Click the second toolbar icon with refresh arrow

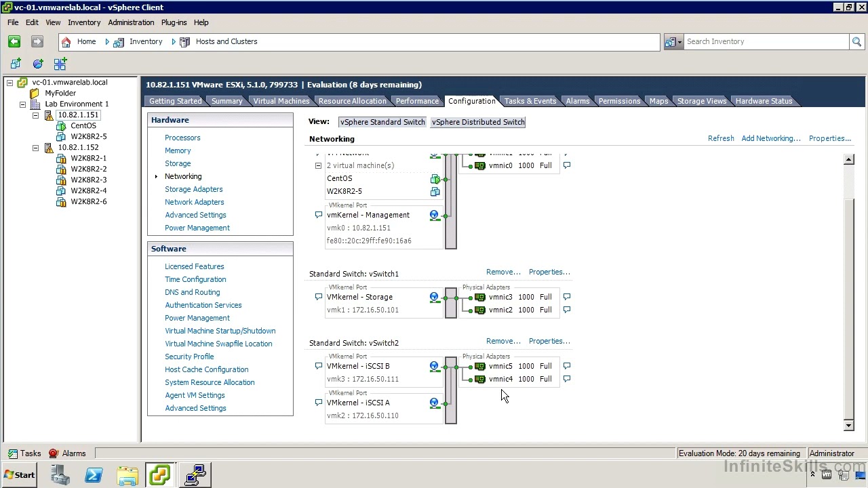(x=38, y=64)
